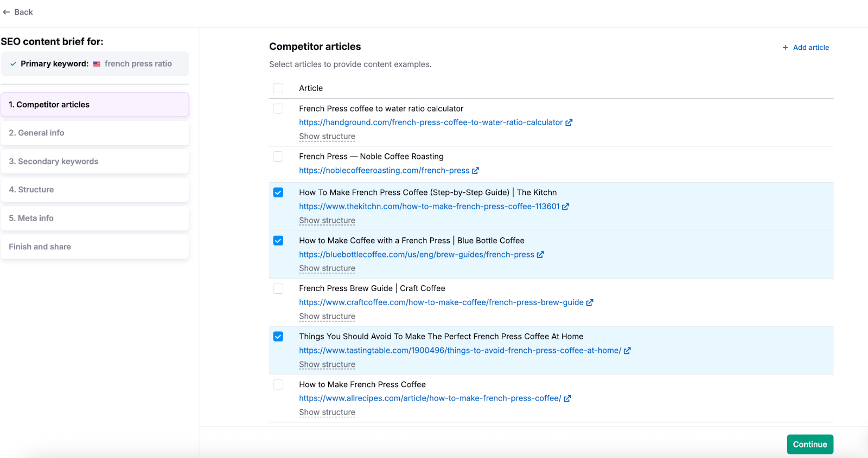Click external link icon next to craftcoffee URL
The width and height of the screenshot is (868, 458).
tap(590, 302)
